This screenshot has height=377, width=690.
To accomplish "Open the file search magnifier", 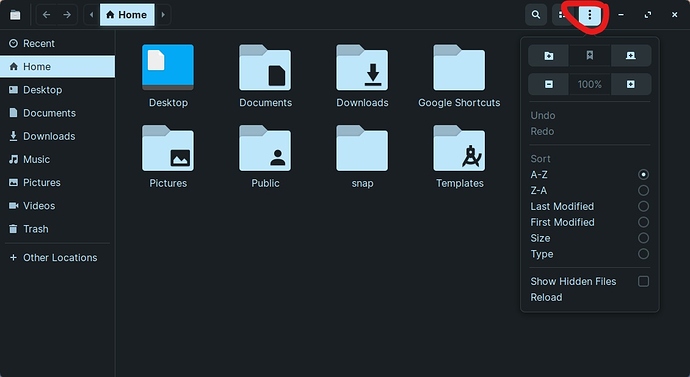I will click(536, 15).
